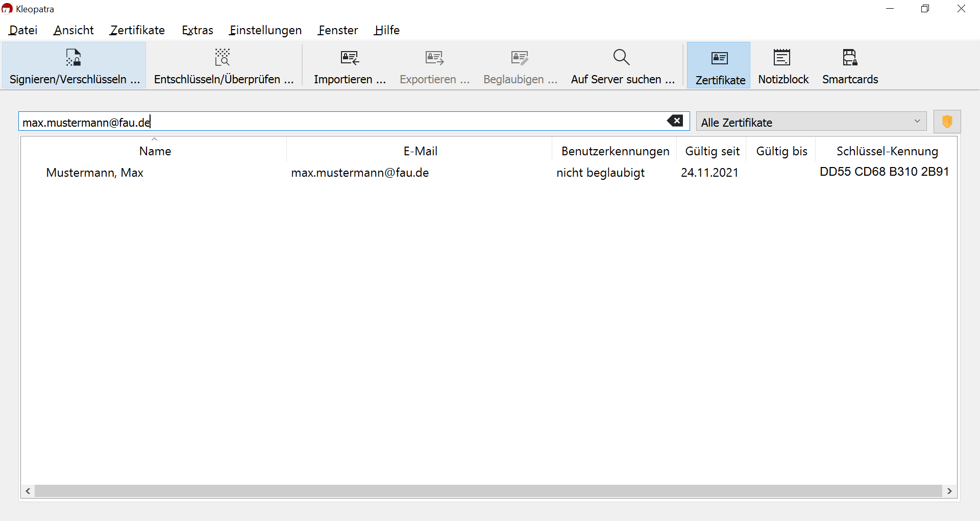The image size is (980, 521).
Task: Click the E-Mail column header
Action: pos(420,151)
